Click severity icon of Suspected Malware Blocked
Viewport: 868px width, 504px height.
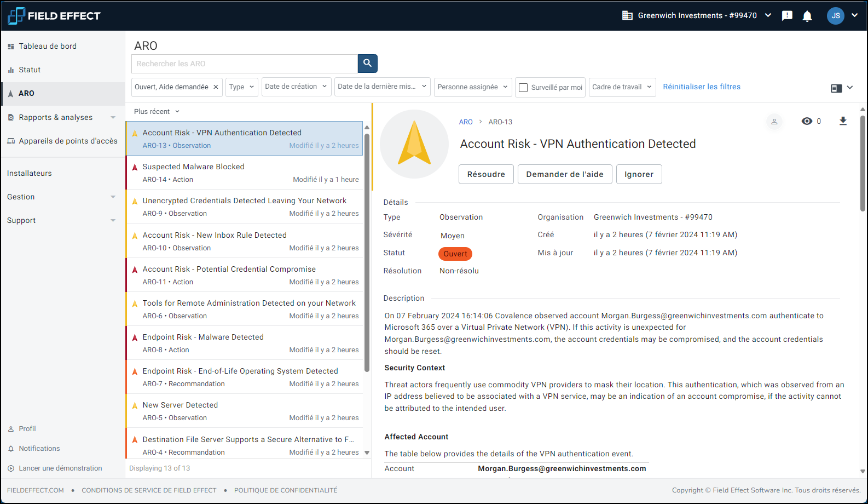click(x=135, y=167)
